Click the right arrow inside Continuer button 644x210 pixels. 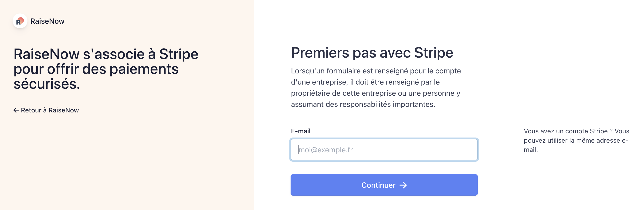point(403,185)
